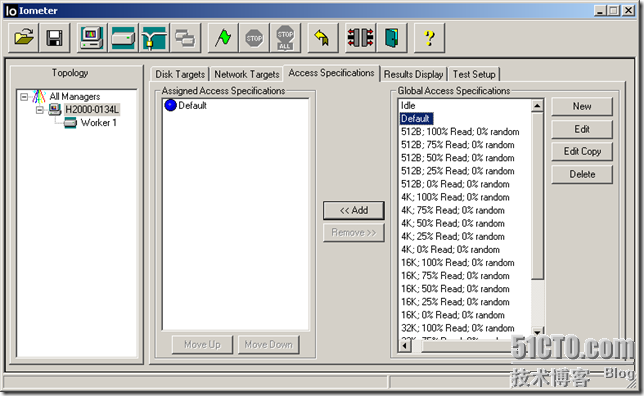
Task: Select '16K; 25% Read; 0% random'
Action: coord(455,302)
